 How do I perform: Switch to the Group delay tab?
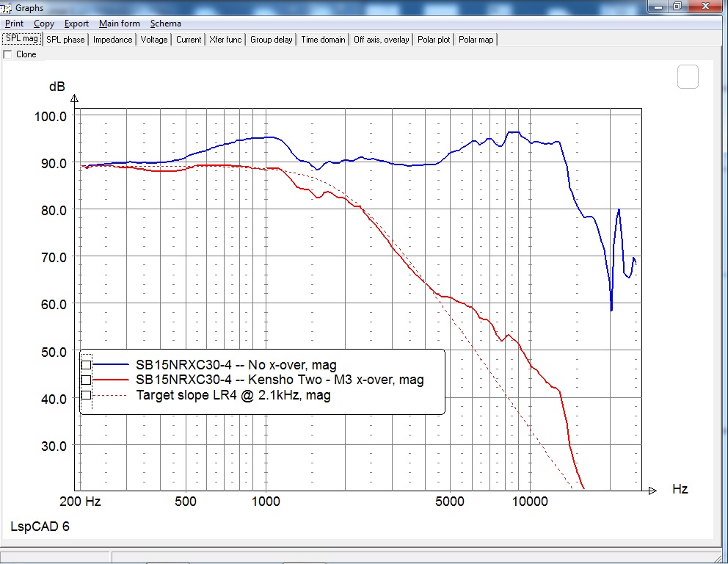[x=271, y=40]
